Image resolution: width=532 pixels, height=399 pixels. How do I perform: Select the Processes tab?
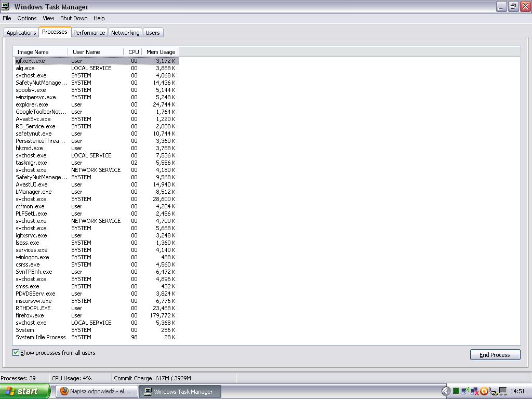tap(55, 32)
